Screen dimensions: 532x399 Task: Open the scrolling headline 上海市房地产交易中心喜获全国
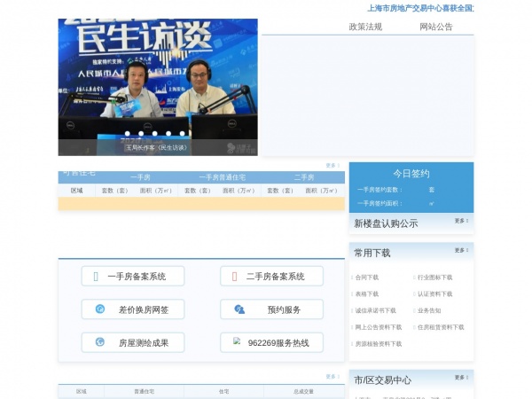(x=420, y=8)
